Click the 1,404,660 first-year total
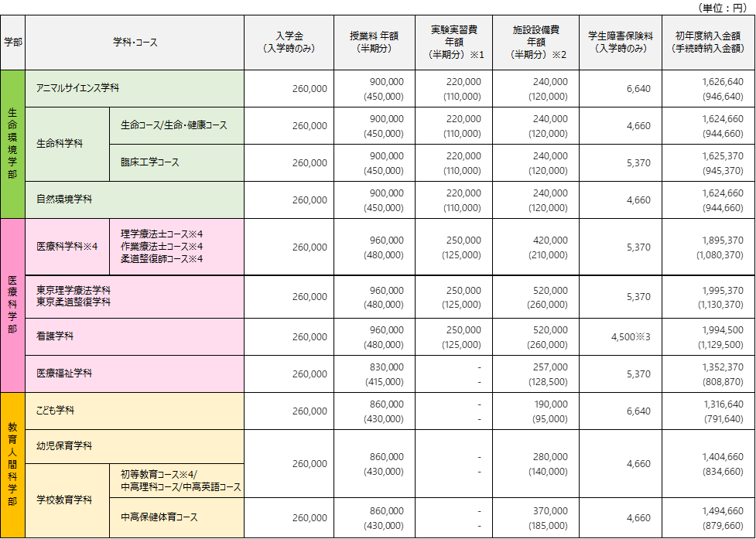 pos(723,456)
